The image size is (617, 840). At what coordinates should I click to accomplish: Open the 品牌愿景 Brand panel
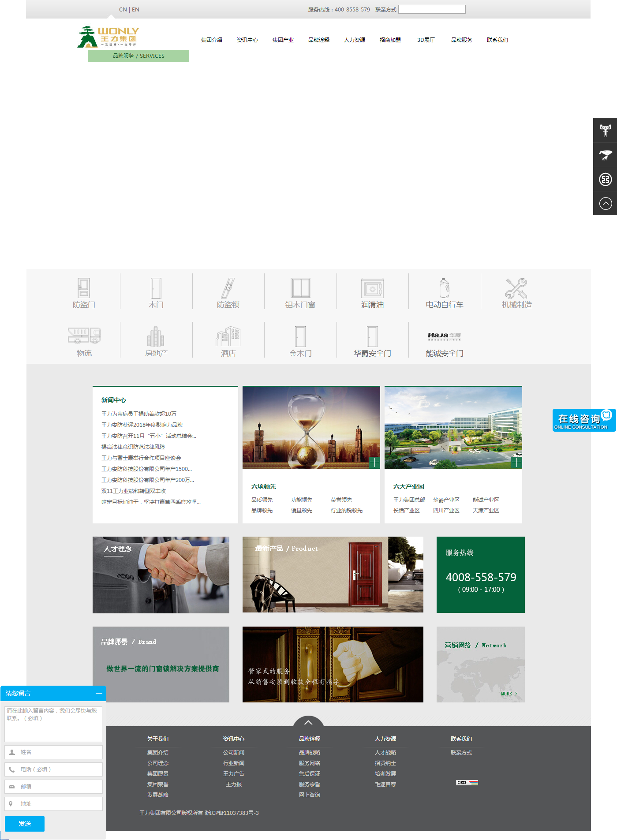coord(161,665)
